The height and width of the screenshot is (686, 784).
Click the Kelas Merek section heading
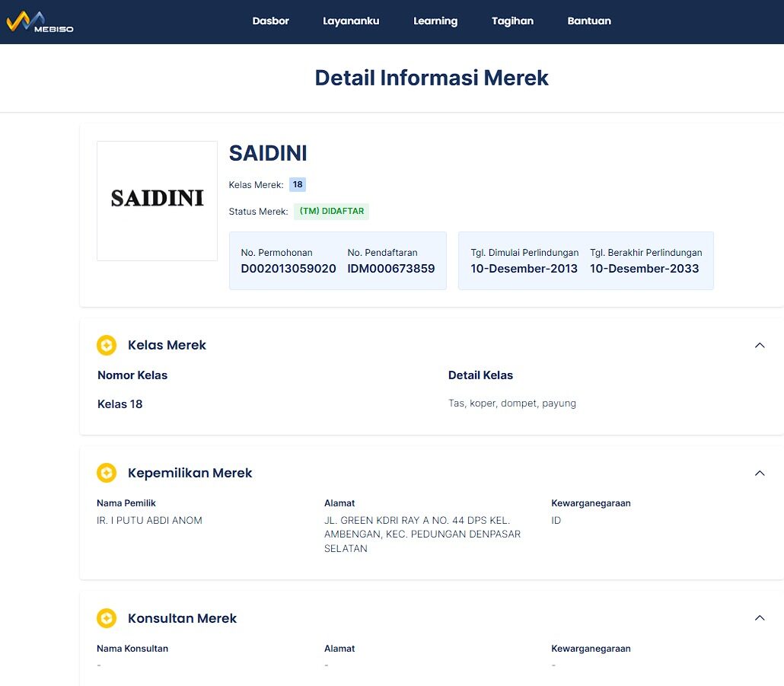(x=167, y=345)
